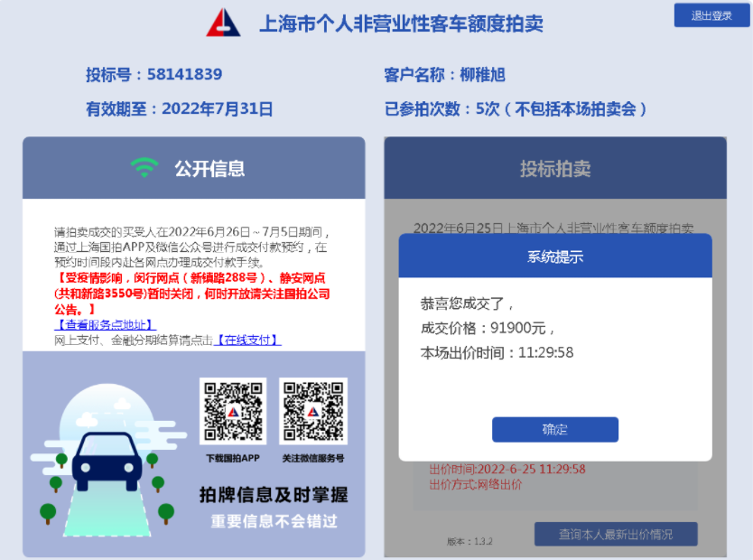
Task: Click the 关注微信服务号 QR code
Action: tap(313, 411)
